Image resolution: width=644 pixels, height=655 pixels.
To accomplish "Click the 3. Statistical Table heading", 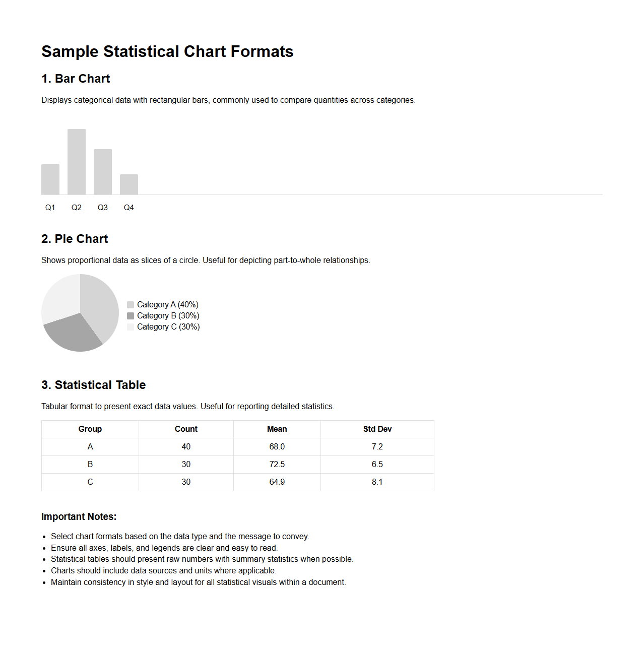I will pyautogui.click(x=94, y=385).
